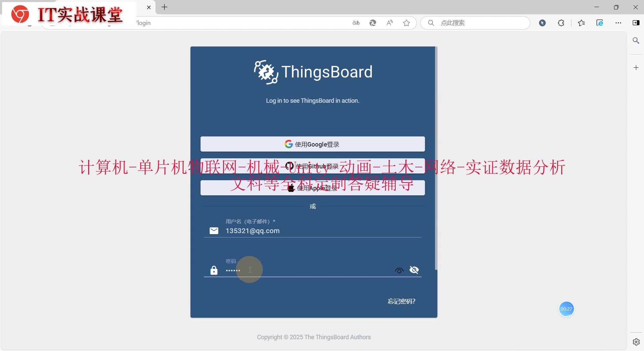Click the copyright text 2025 ThingsBoard Authors

[314, 337]
